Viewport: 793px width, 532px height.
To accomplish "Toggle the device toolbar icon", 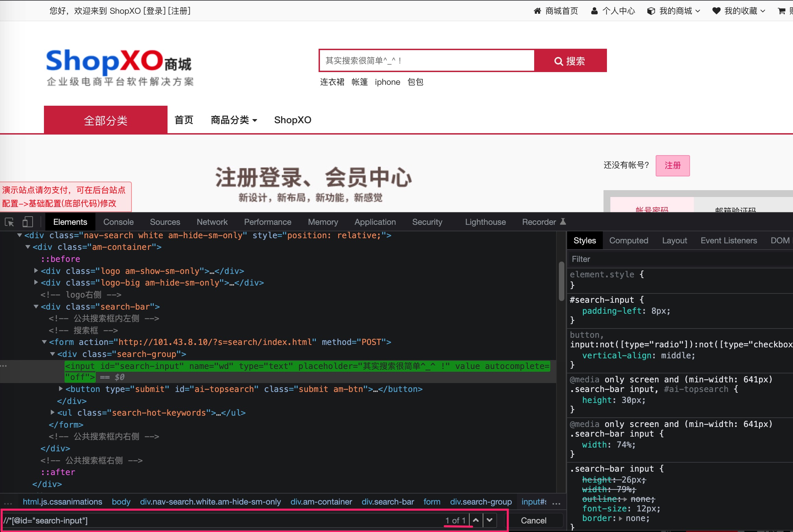I will pos(27,222).
